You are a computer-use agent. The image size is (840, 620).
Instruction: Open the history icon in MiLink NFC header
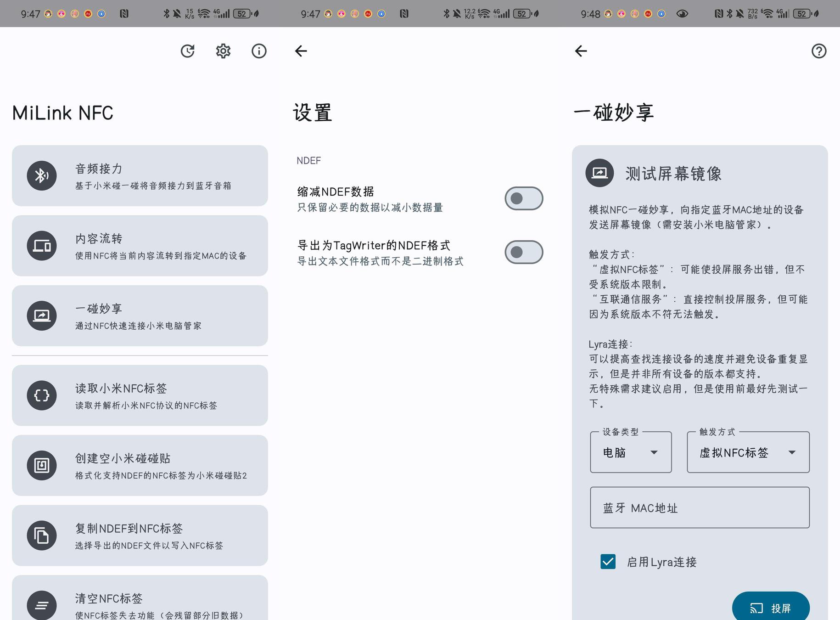[x=187, y=51]
